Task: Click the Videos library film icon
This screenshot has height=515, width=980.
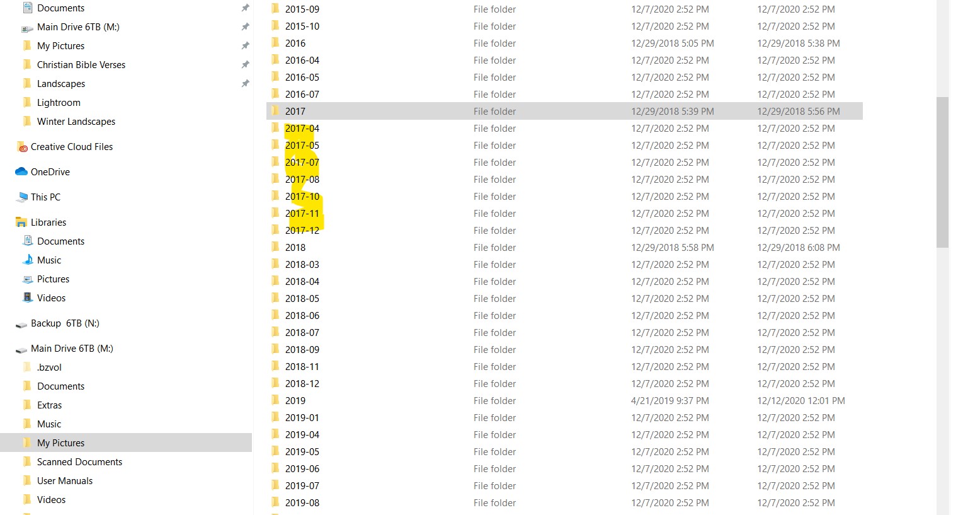Action: click(x=28, y=298)
